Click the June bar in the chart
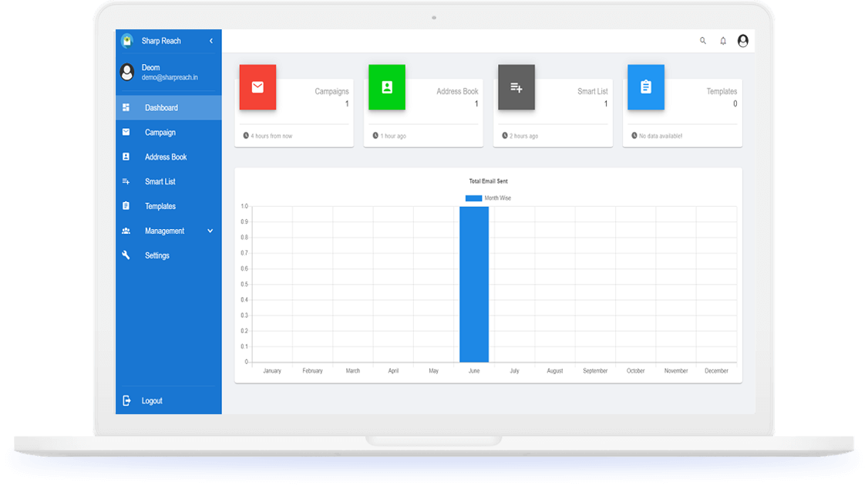 (474, 284)
